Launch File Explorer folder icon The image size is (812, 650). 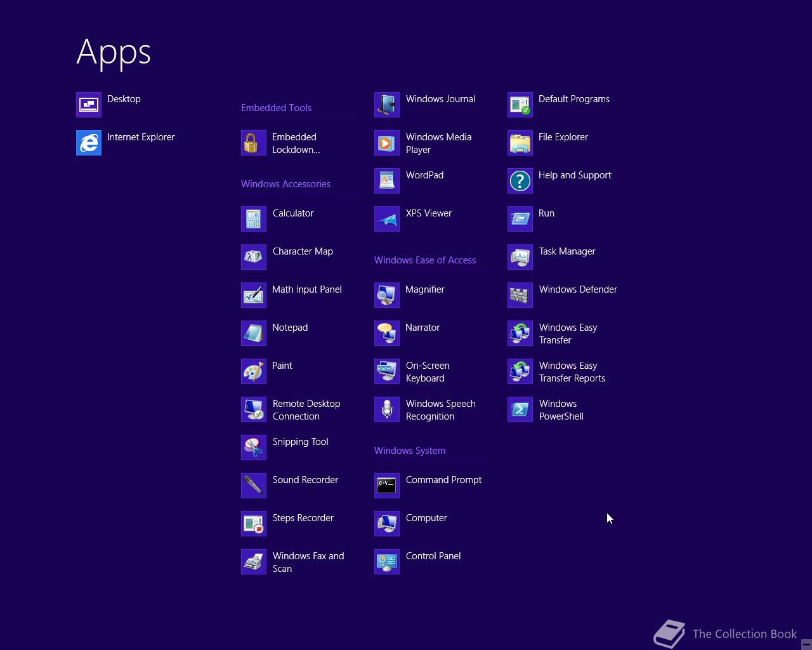[x=520, y=143]
